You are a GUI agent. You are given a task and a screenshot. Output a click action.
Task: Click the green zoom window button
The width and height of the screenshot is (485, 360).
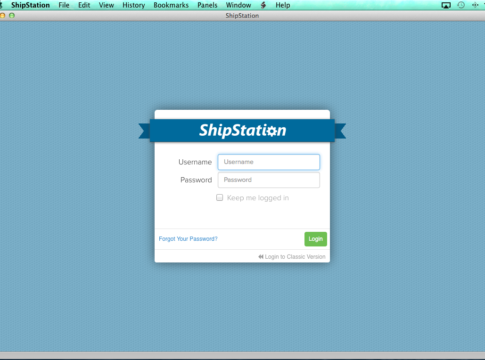[12, 15]
